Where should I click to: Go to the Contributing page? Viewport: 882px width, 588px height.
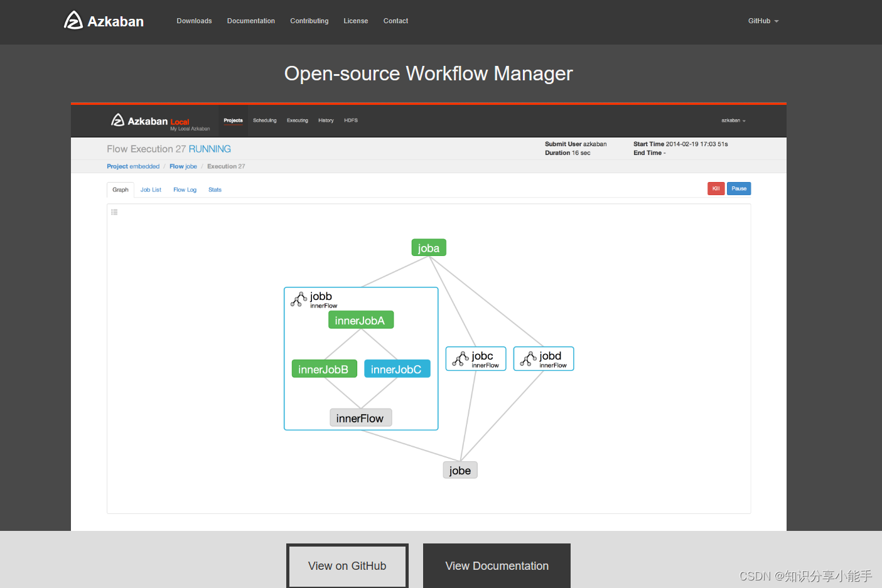pos(309,21)
